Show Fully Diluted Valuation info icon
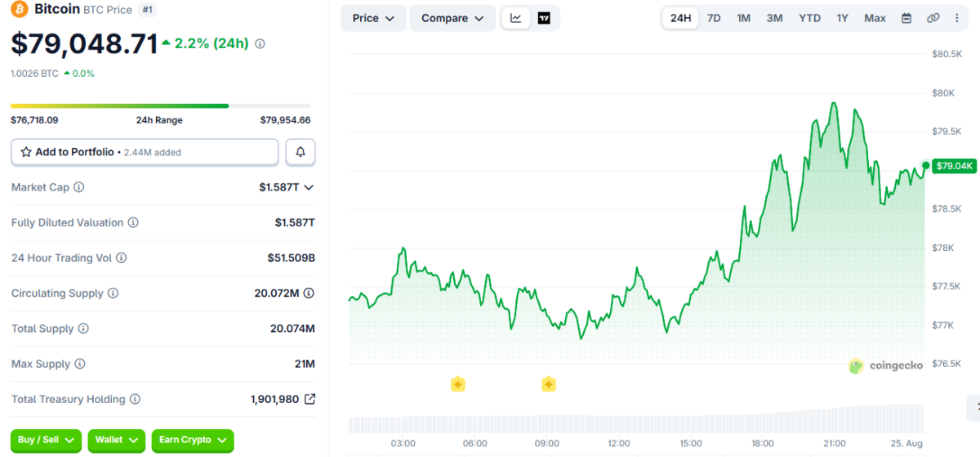 coord(133,222)
